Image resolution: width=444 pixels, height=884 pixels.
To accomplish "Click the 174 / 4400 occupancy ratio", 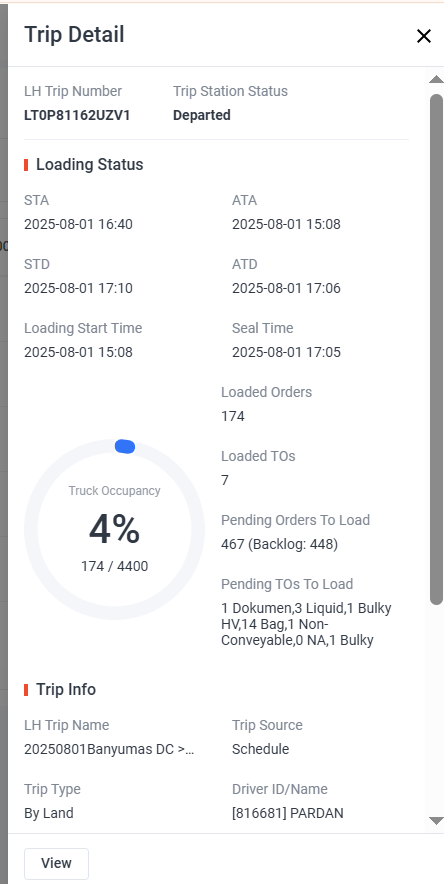I will 114,566.
